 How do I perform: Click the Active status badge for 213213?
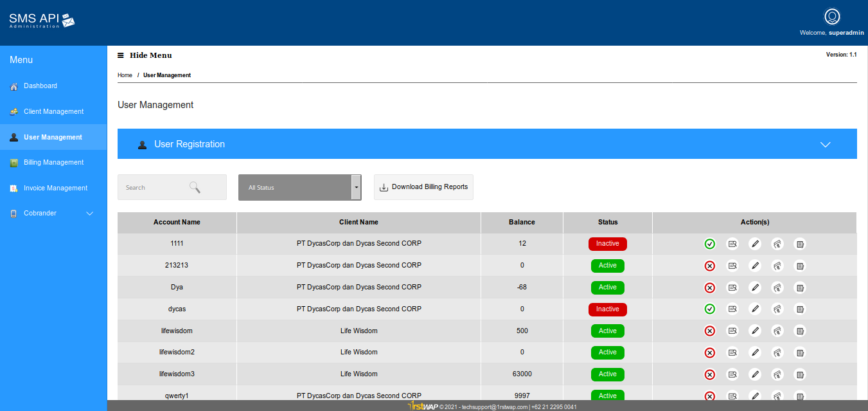point(608,266)
